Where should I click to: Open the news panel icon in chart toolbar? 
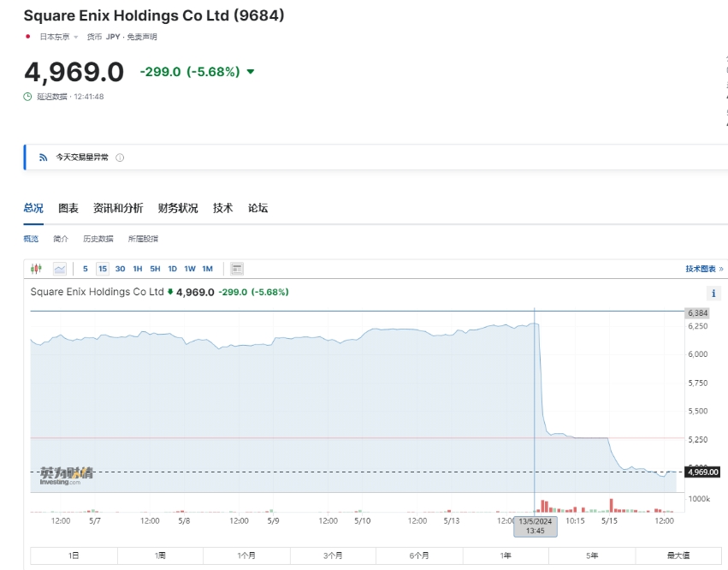237,269
